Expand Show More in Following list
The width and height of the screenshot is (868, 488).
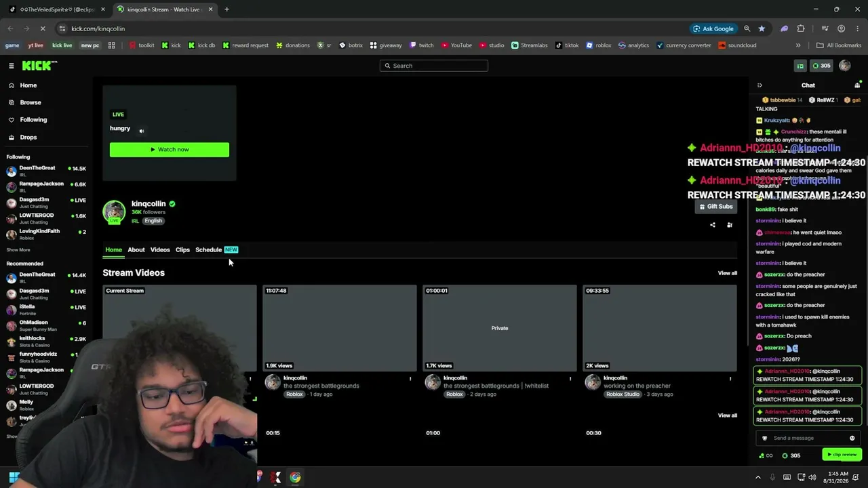18,250
